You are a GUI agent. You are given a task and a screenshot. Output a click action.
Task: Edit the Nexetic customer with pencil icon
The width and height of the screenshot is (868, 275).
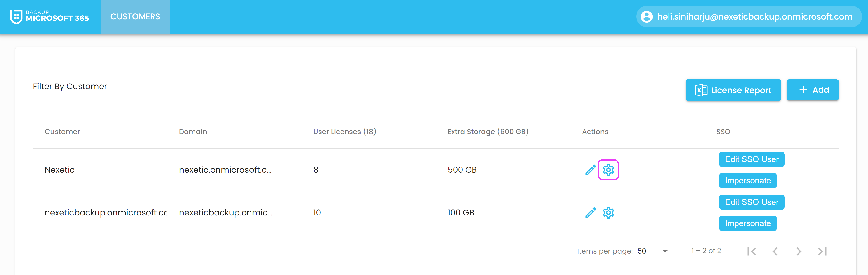point(590,170)
